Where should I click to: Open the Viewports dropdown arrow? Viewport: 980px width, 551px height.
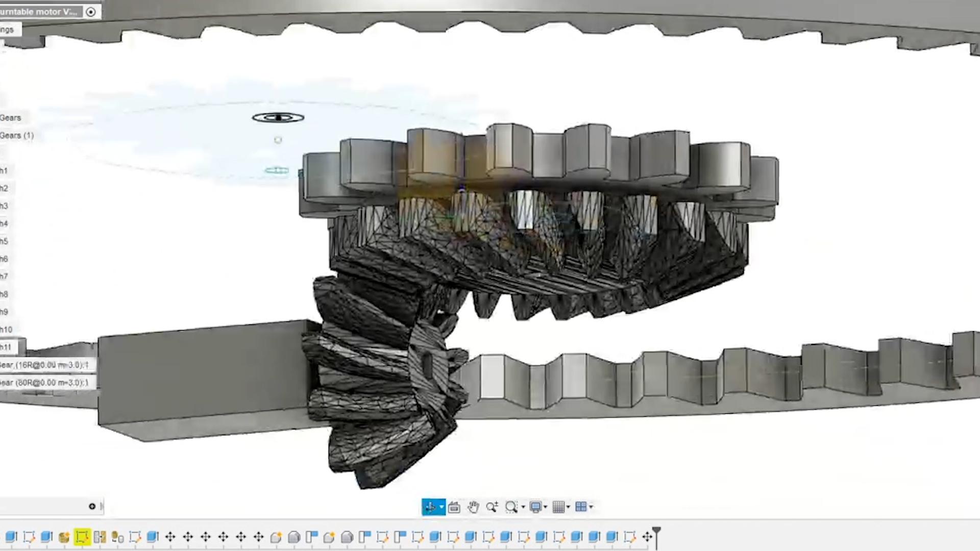(591, 507)
